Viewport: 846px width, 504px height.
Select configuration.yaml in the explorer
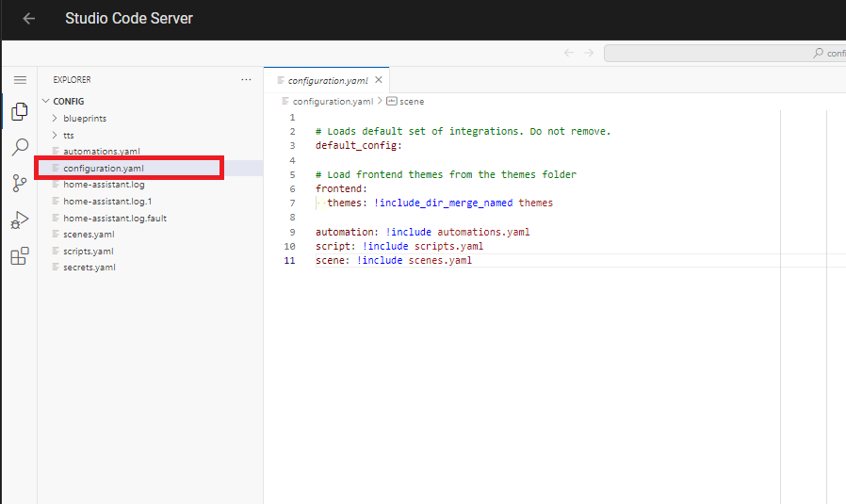(x=151, y=168)
